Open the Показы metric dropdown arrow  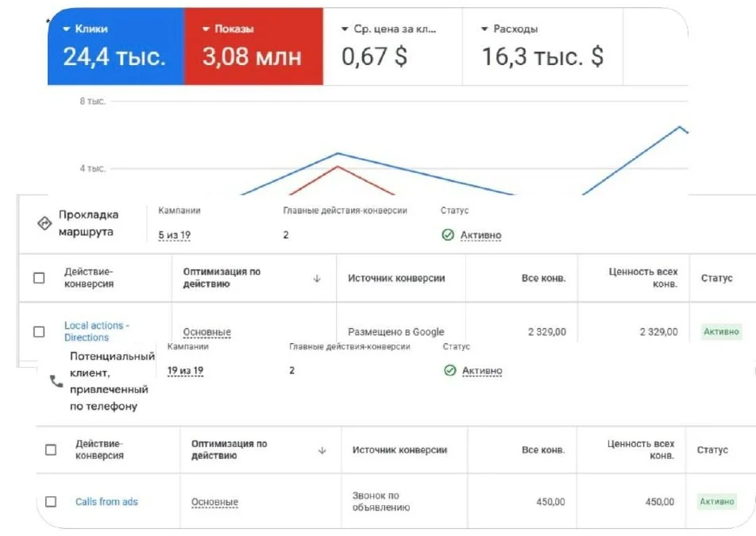point(206,29)
